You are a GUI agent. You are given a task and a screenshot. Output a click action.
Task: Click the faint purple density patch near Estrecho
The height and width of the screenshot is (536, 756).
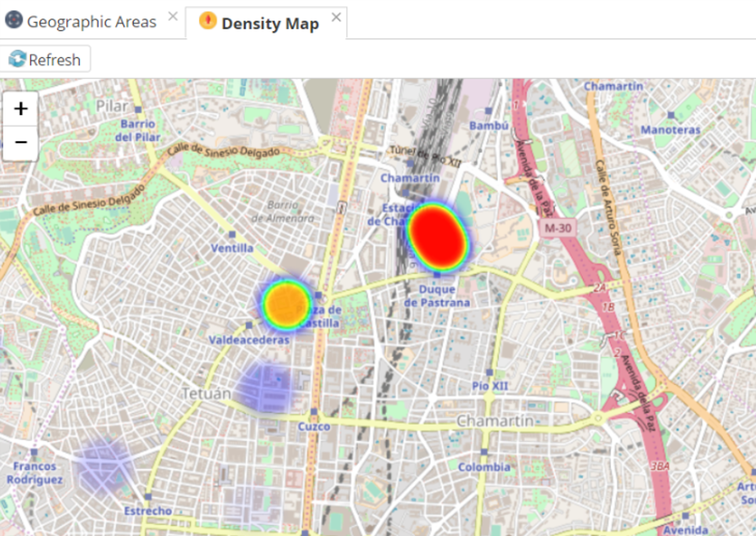click(105, 466)
